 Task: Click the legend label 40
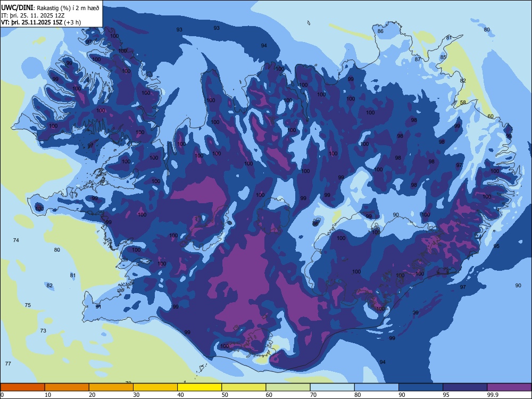click(180, 395)
